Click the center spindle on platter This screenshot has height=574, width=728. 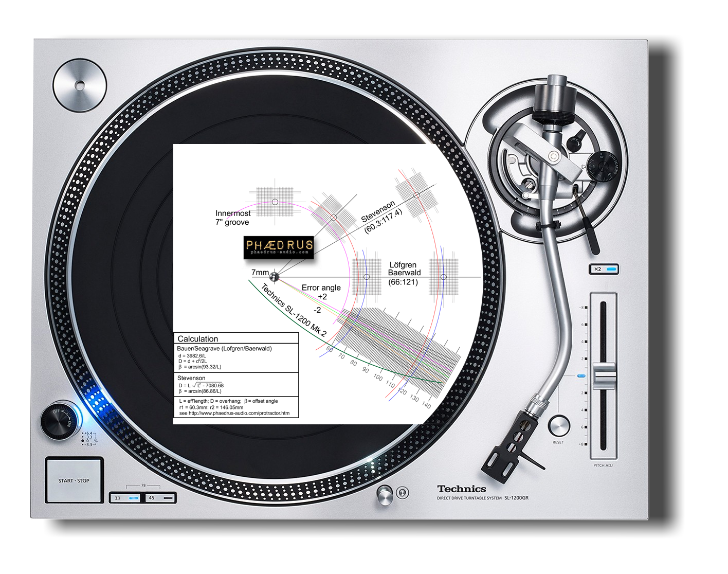(274, 277)
